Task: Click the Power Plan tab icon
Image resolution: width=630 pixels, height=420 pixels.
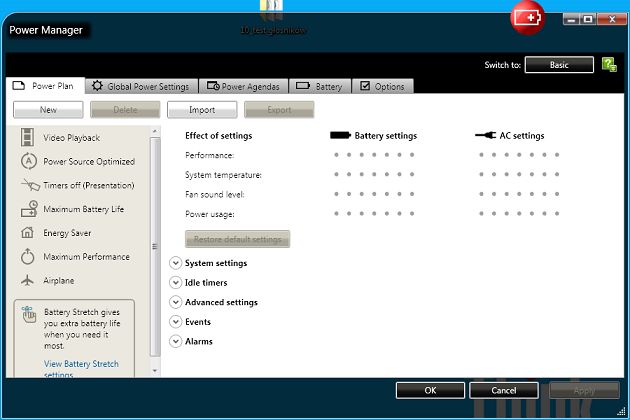Action: point(18,85)
